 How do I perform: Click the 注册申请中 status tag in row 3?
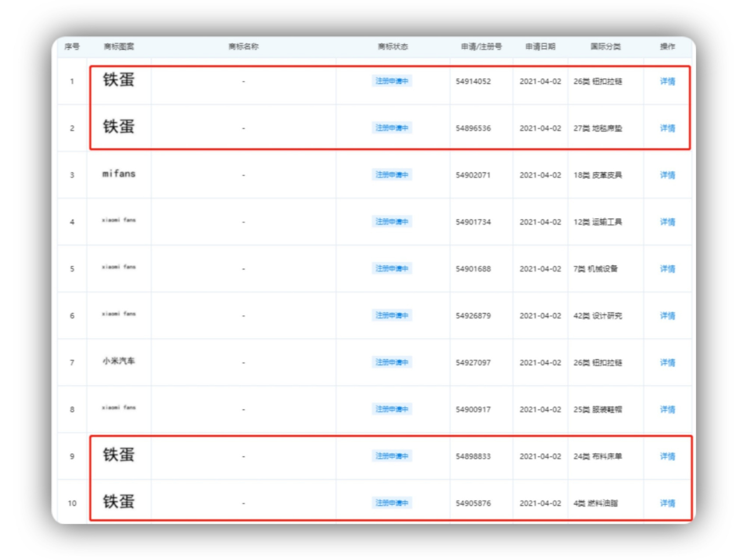pos(392,175)
